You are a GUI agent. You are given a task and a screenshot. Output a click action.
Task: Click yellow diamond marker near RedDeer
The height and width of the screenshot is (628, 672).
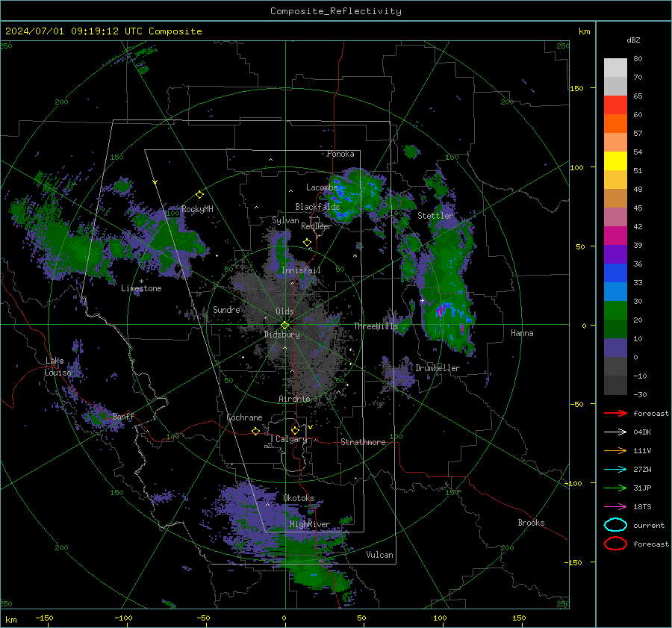pyautogui.click(x=307, y=243)
